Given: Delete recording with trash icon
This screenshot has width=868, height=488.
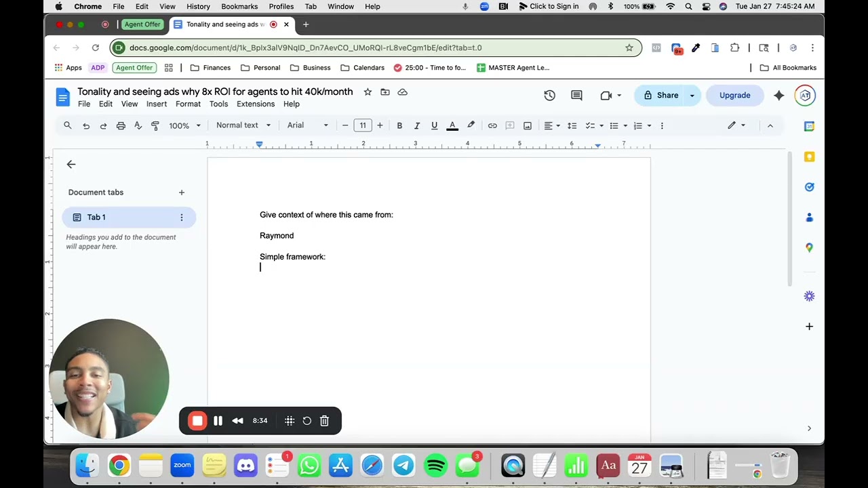Looking at the screenshot, I should coord(324,421).
